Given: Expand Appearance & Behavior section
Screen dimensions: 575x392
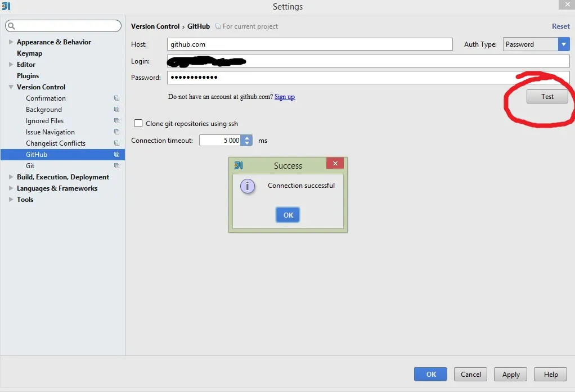Looking at the screenshot, I should (11, 42).
